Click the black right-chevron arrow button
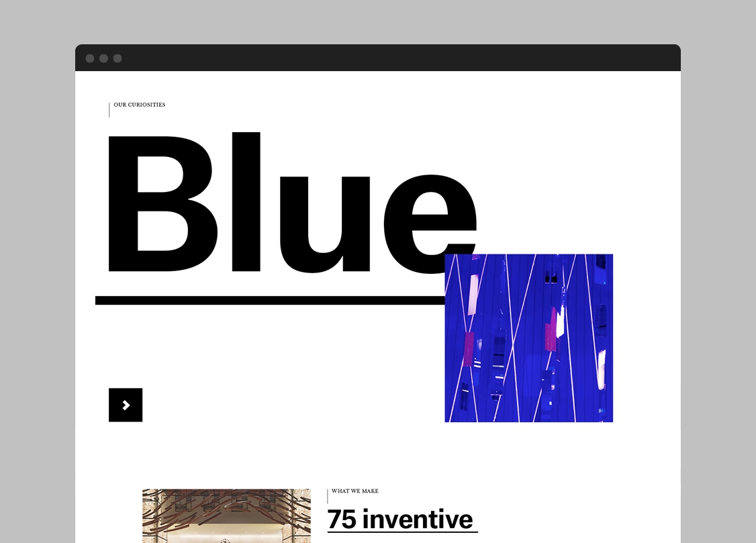 click(126, 405)
